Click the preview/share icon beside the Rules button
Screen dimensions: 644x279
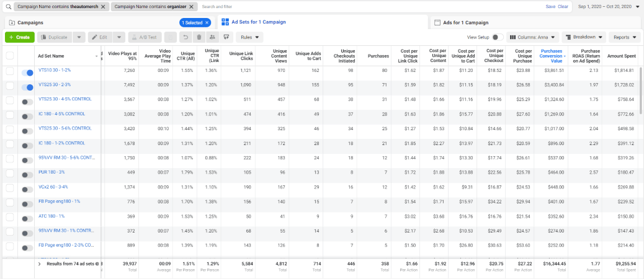point(226,37)
